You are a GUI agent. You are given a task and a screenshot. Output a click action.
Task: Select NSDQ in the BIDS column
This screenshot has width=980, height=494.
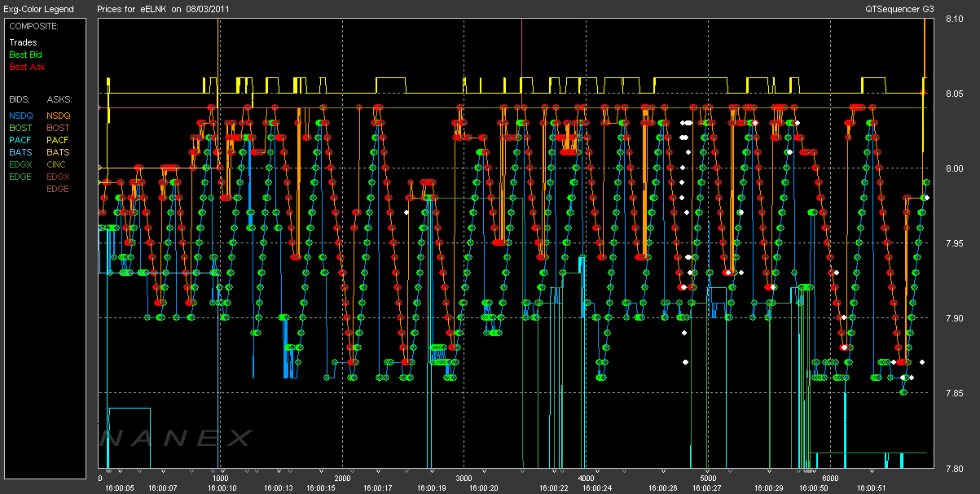pos(21,116)
